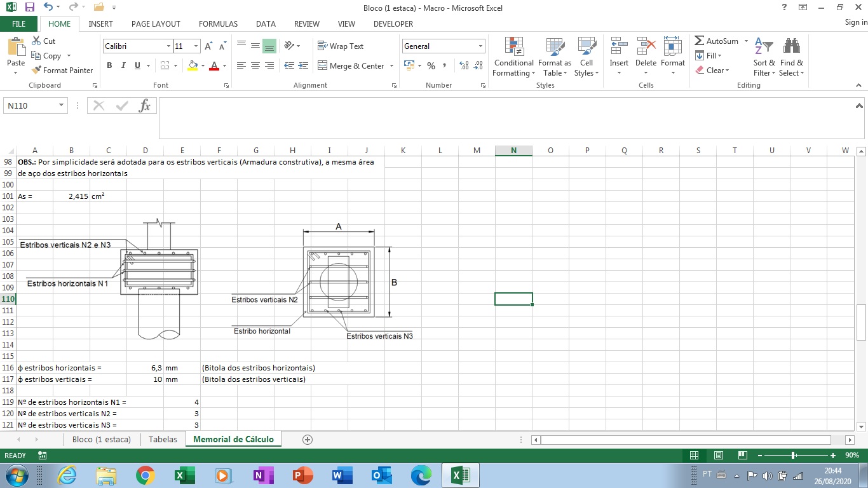Apply percent style number format
This screenshot has width=868, height=488.
click(x=431, y=65)
